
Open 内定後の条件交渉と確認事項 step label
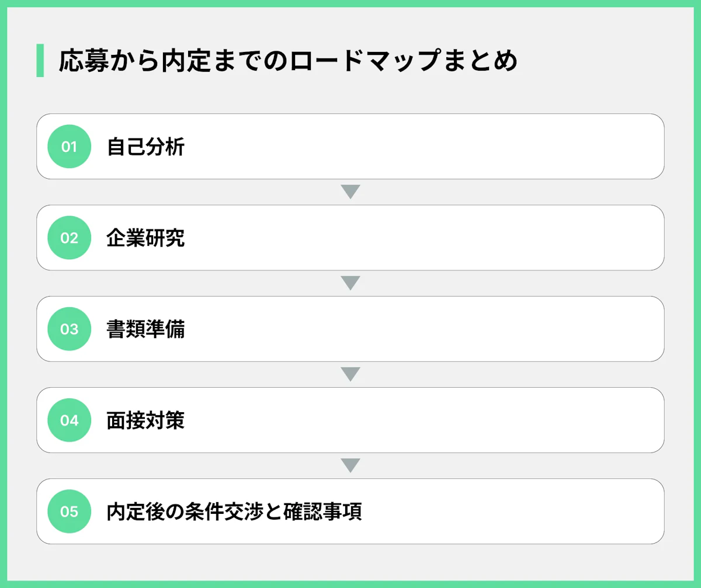pos(234,512)
